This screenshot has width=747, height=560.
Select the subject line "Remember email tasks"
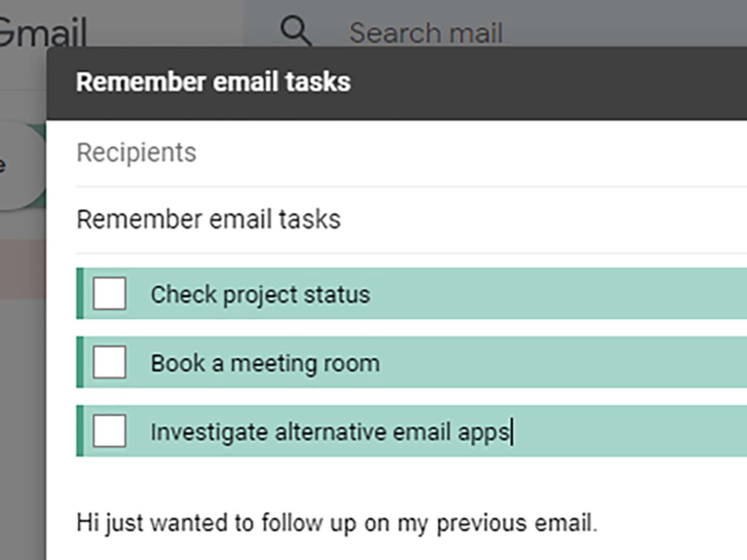(209, 218)
